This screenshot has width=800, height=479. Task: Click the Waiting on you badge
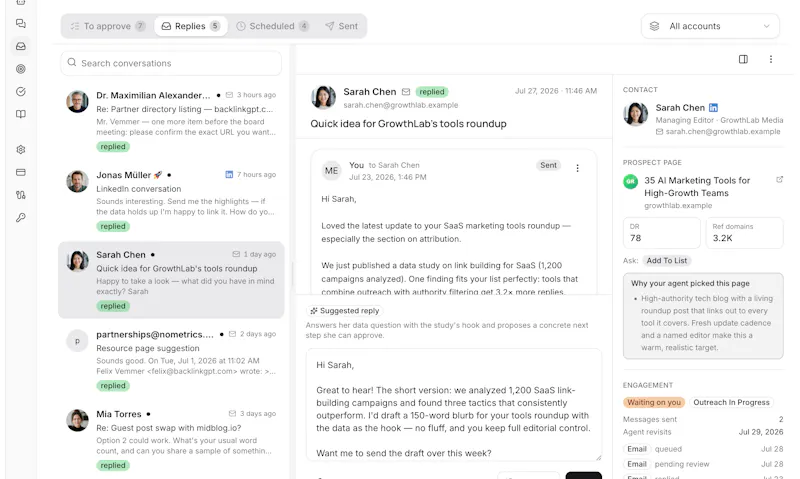(654, 402)
